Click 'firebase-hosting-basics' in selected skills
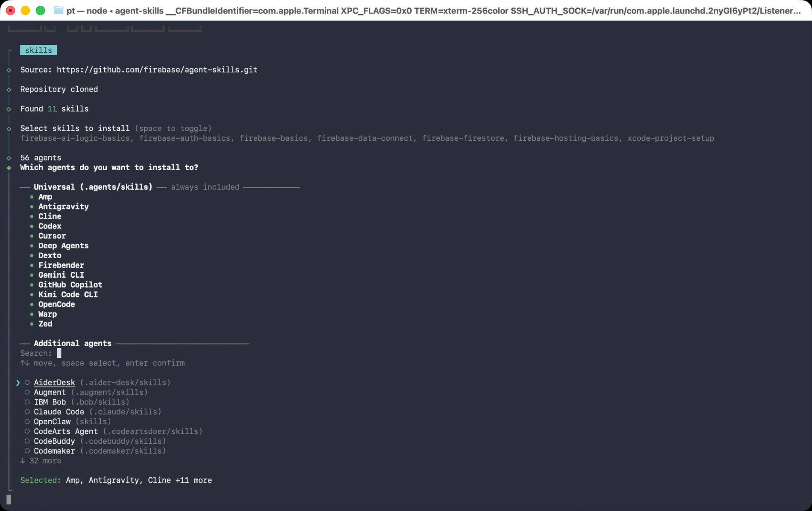 coord(566,138)
